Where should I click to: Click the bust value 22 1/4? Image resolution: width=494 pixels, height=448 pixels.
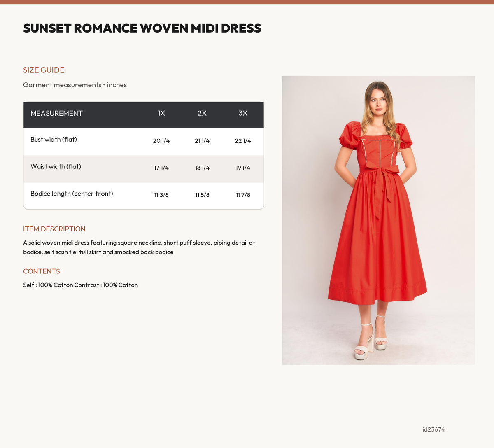pyautogui.click(x=243, y=141)
